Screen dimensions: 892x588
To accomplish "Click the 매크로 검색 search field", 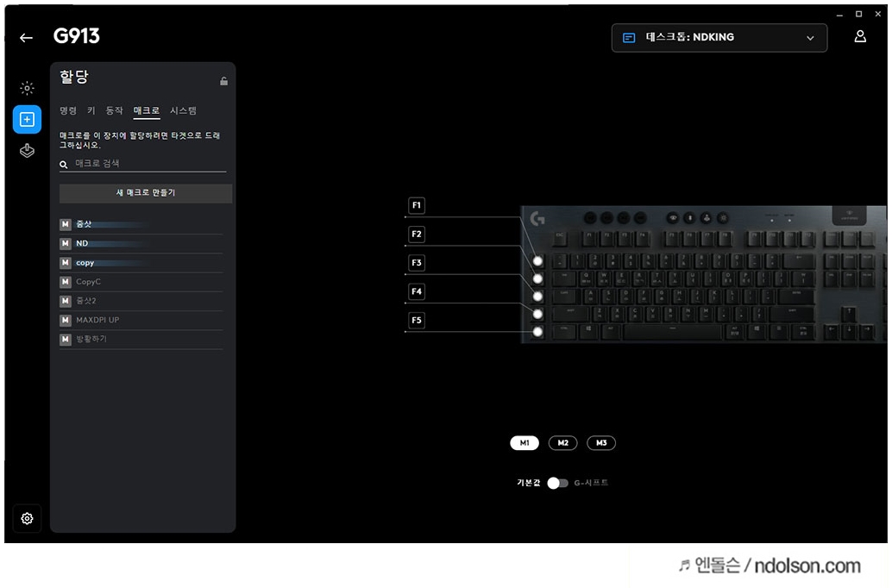I will click(143, 164).
